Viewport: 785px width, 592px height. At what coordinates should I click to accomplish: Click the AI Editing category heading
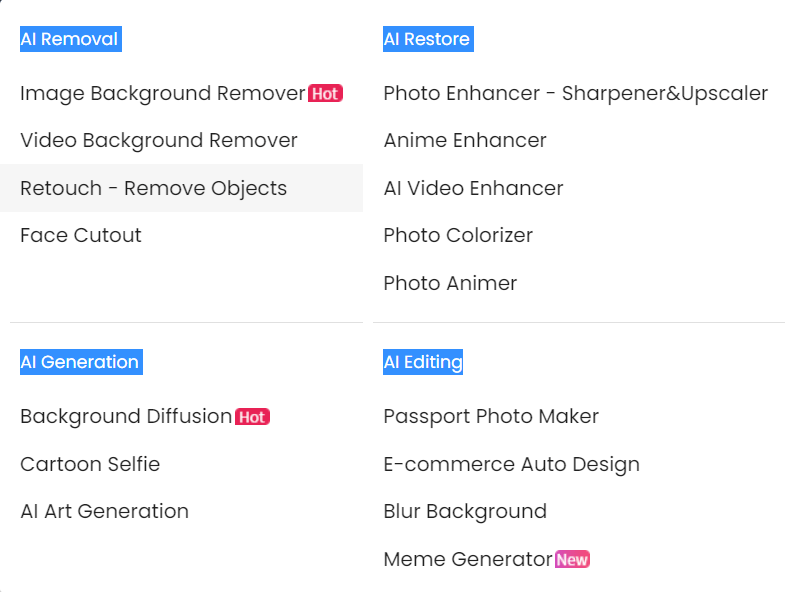423,362
